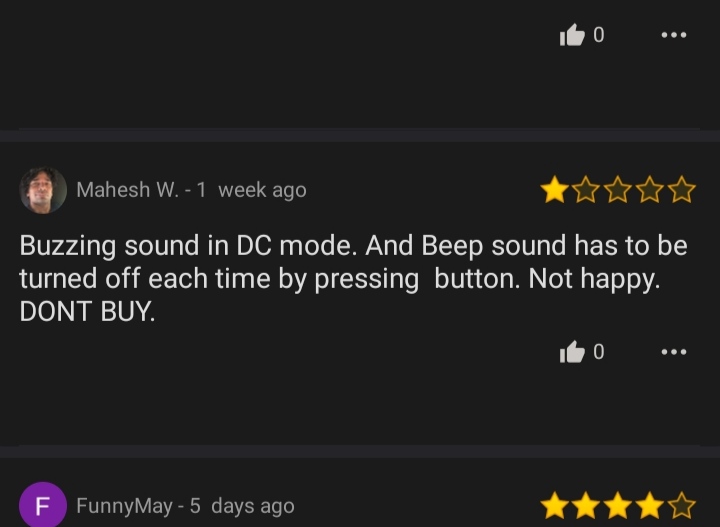
Task: Open FunnyMay's purple F avatar
Action: (x=43, y=505)
